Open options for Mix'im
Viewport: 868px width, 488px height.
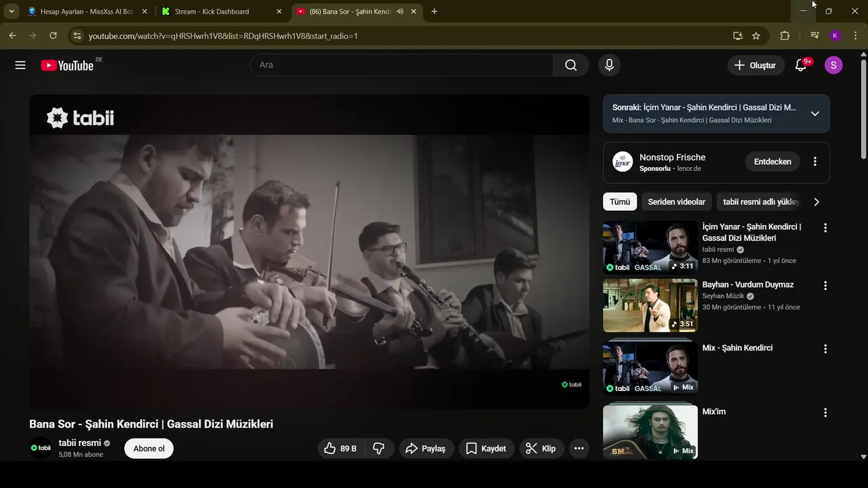pos(825,413)
